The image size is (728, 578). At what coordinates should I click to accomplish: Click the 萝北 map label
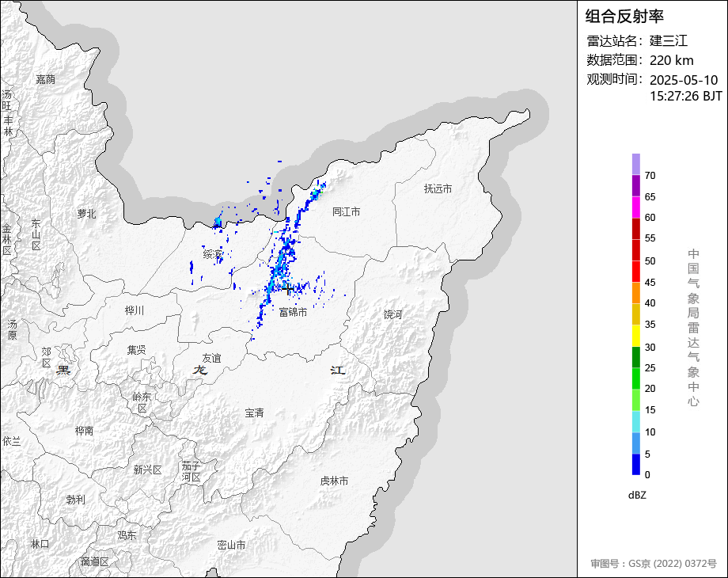pos(87,214)
